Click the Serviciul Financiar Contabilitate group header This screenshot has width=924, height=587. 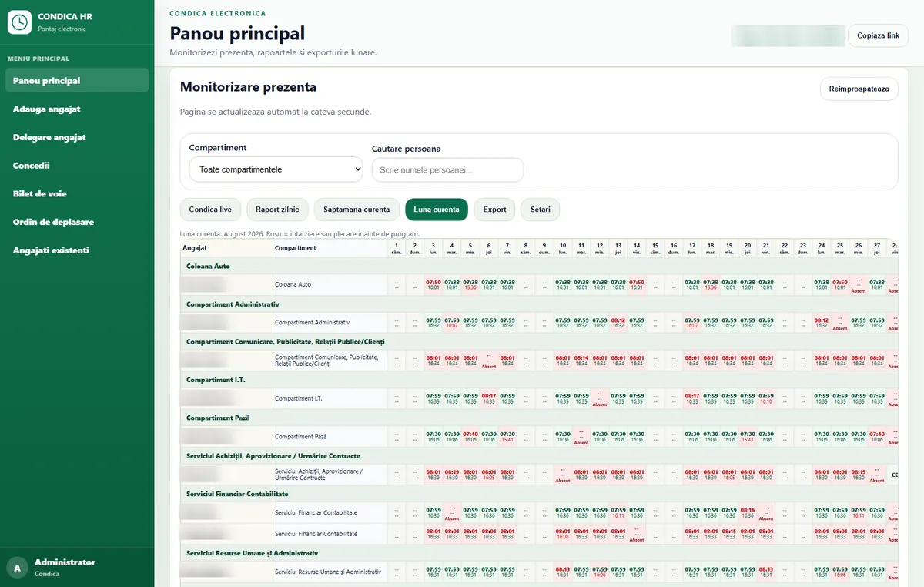tap(539, 494)
